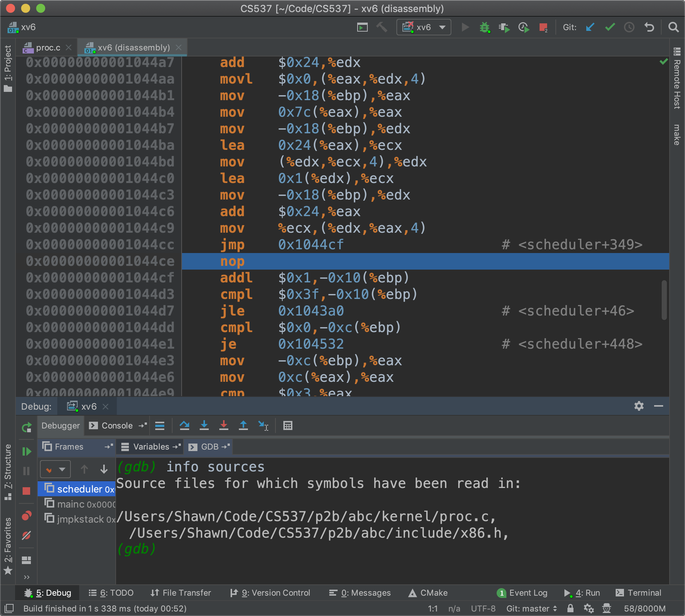Stop the running xv6 process in top toolbar
This screenshot has width=685, height=616.
click(x=543, y=27)
